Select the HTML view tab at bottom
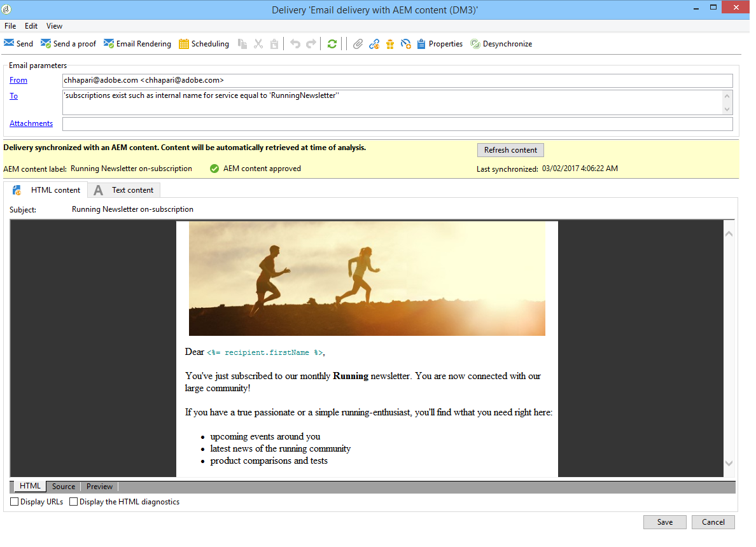756x547 pixels. [30, 487]
